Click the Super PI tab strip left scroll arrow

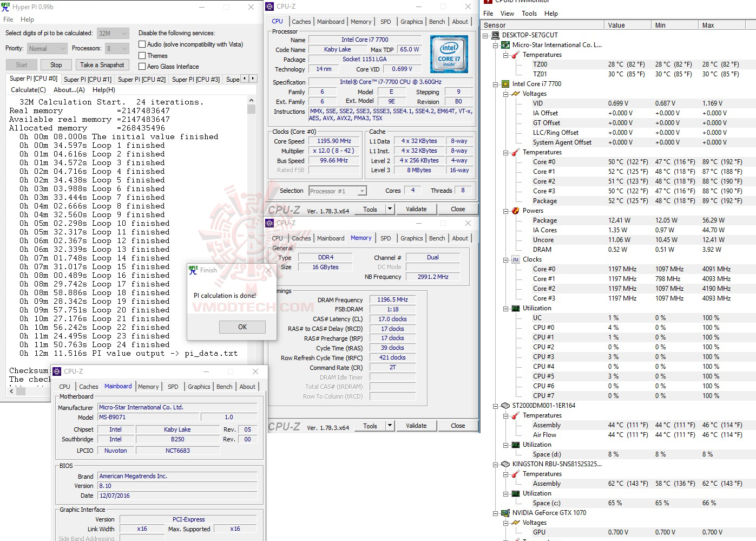coord(244,79)
